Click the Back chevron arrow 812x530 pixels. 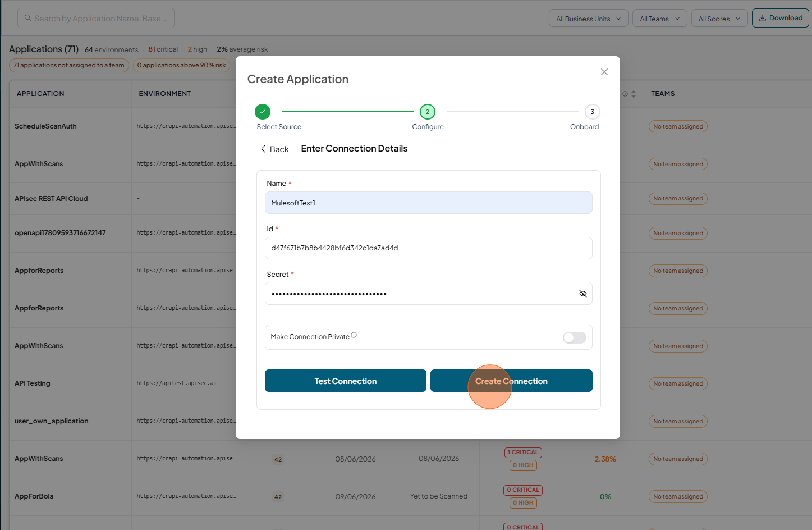click(263, 149)
